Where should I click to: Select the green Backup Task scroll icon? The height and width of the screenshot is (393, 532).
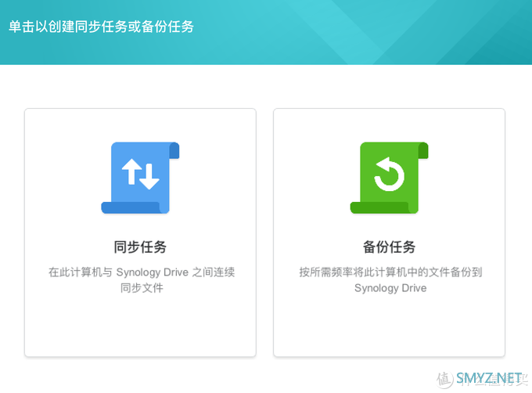[x=389, y=178]
